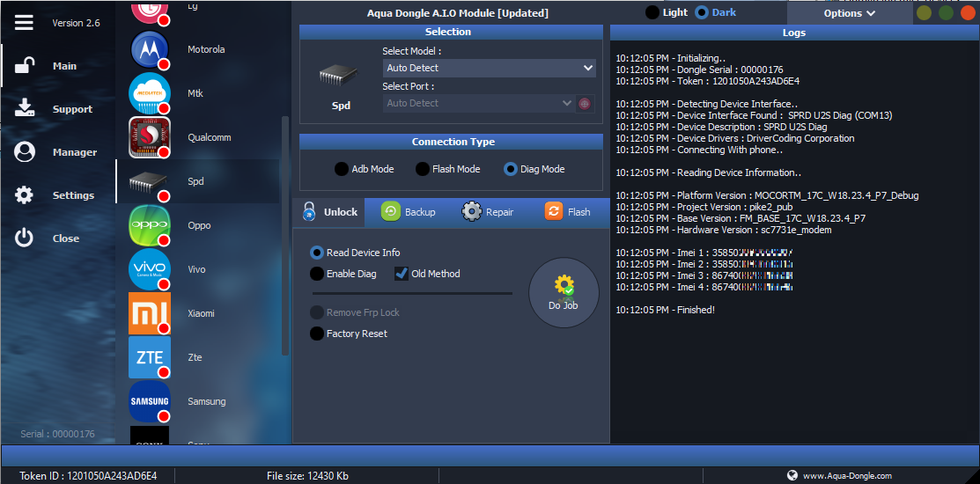980x484 pixels.
Task: Click the brand list vertical scrollbar
Action: click(285, 236)
